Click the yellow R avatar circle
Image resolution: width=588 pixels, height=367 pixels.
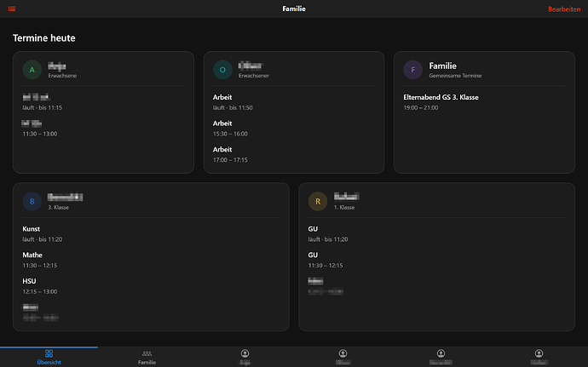(318, 201)
